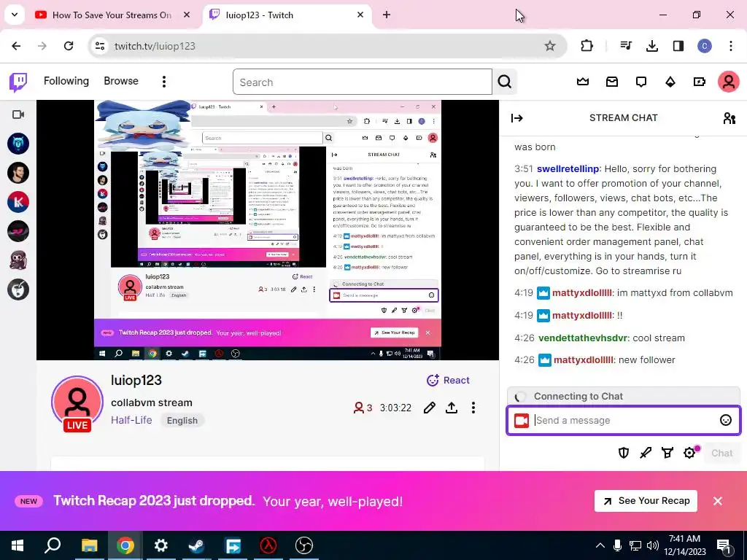
Task: Open first followed channel avatar in sidebar
Action: pyautogui.click(x=18, y=144)
